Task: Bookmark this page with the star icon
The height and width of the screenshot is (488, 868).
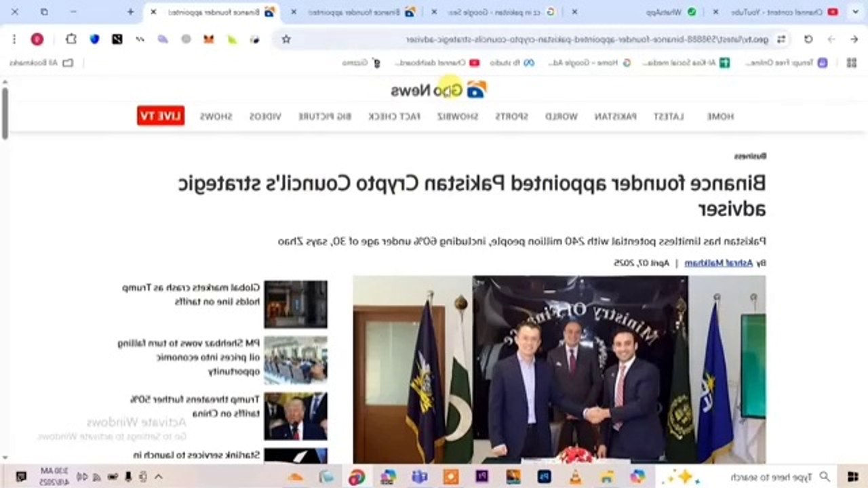Action: tap(286, 39)
